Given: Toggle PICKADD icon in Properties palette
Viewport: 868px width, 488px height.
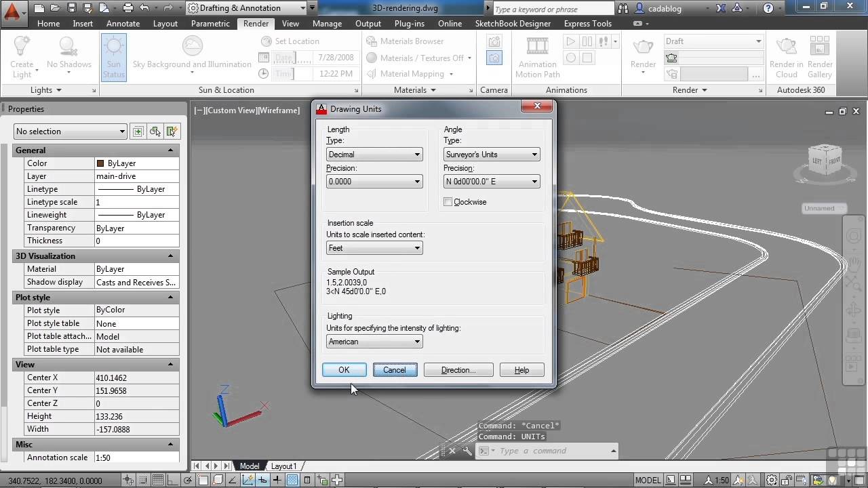Looking at the screenshot, I should (138, 131).
